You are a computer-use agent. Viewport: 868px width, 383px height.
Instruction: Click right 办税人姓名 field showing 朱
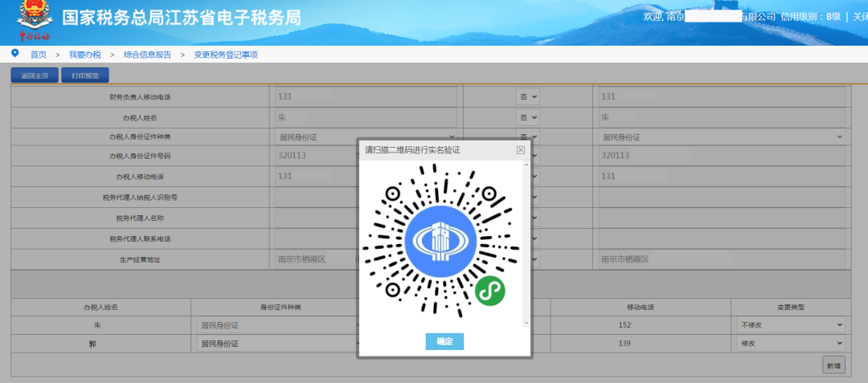[722, 118]
